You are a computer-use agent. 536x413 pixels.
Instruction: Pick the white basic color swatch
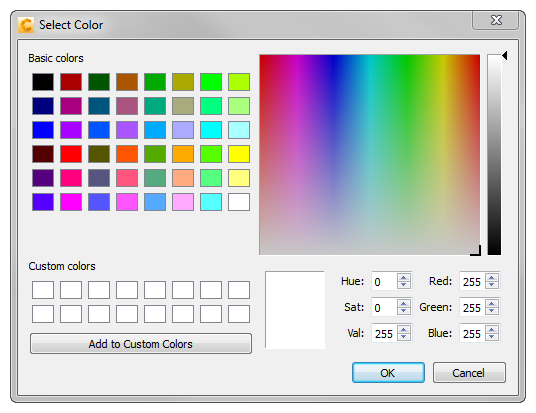pyautogui.click(x=239, y=202)
